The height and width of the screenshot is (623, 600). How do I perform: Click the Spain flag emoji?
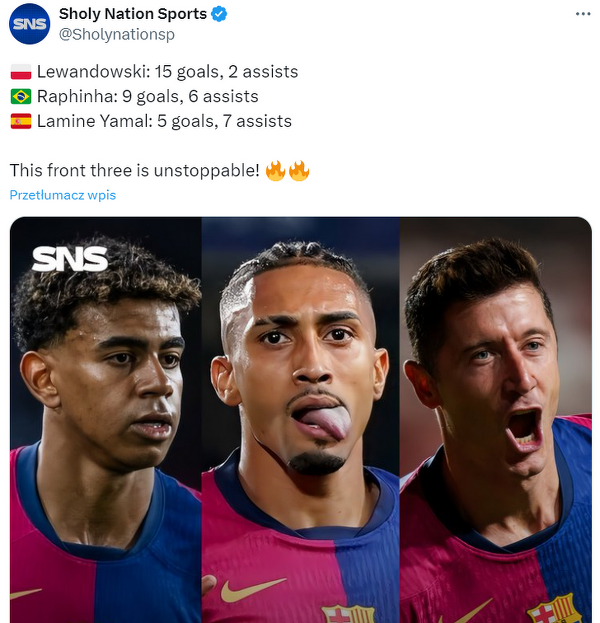[21, 121]
